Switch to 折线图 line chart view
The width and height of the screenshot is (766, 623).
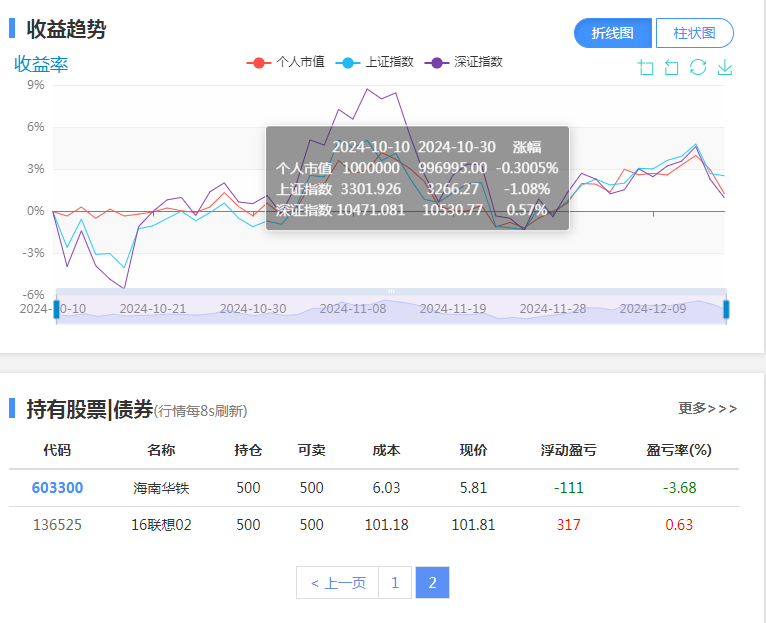tap(613, 33)
